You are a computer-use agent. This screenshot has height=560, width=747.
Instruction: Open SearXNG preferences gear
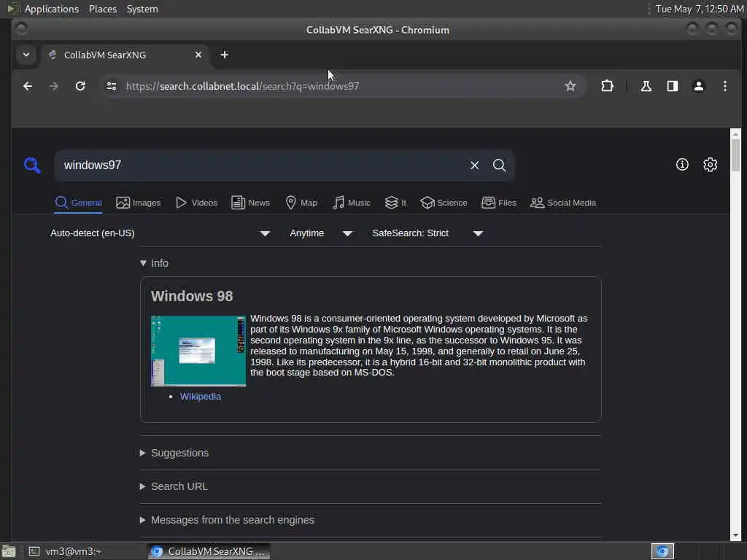[710, 165]
